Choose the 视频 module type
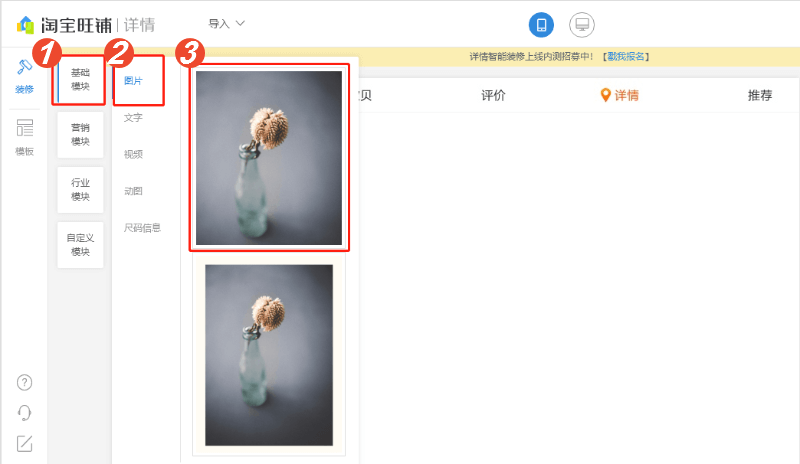The image size is (800, 464). (133, 154)
